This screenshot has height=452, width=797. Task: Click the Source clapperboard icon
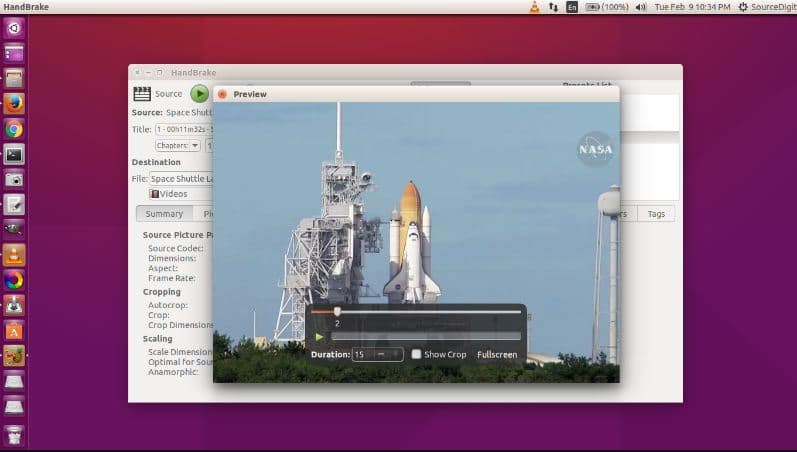coord(142,94)
